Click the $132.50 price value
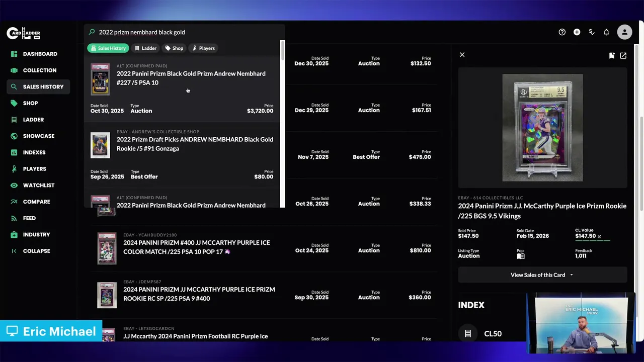The width and height of the screenshot is (644, 362). point(421,63)
